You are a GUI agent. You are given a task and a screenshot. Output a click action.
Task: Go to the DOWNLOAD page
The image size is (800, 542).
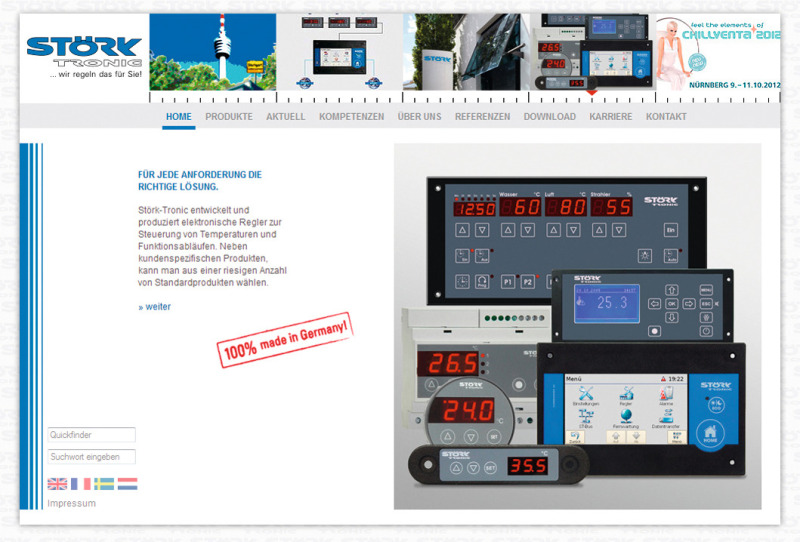[x=549, y=116]
